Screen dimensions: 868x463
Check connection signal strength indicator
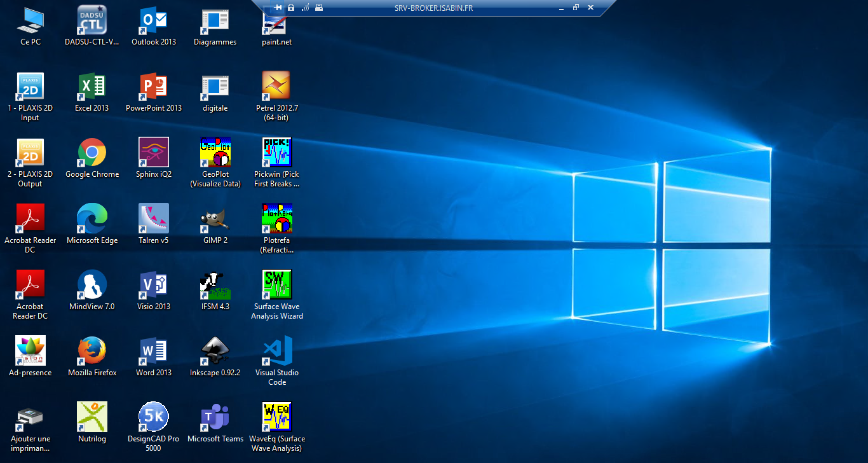point(305,8)
